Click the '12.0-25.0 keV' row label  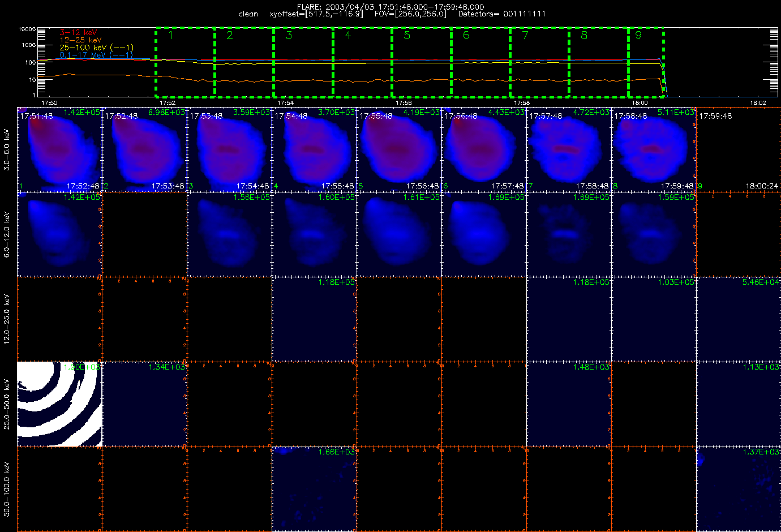7,319
